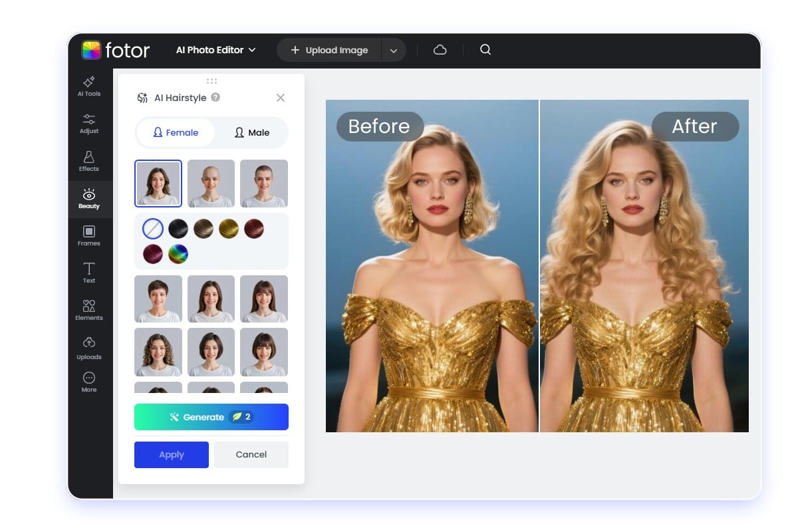
Task: Apply the selected hairstyle
Action: [x=171, y=455]
